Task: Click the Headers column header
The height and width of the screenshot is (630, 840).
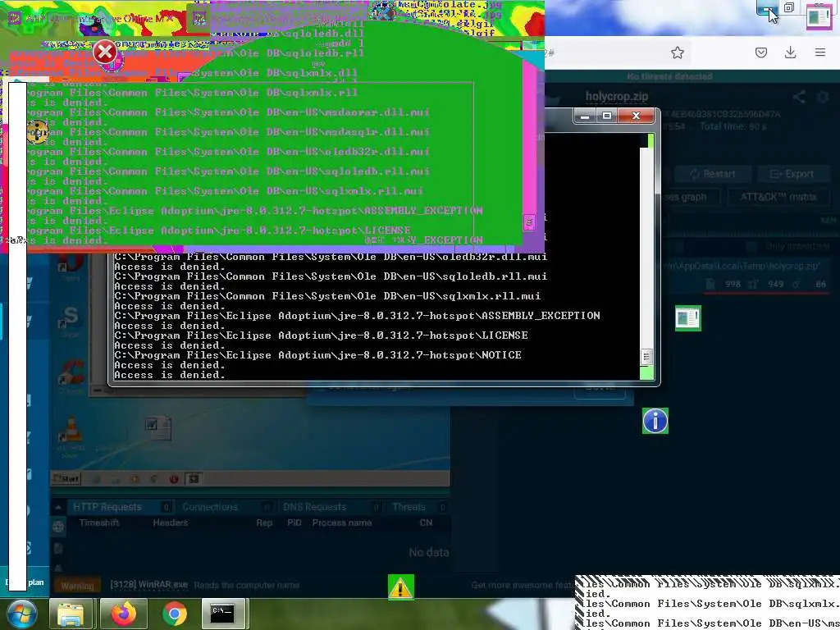Action: click(171, 523)
